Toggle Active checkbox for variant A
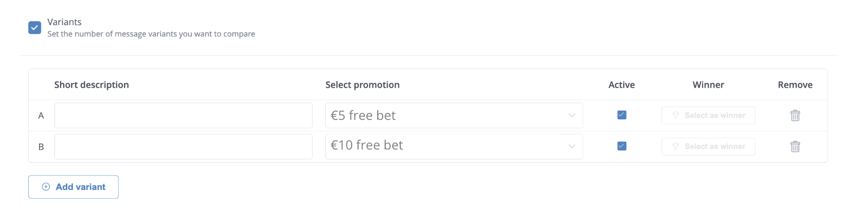868x224 pixels. (x=622, y=115)
